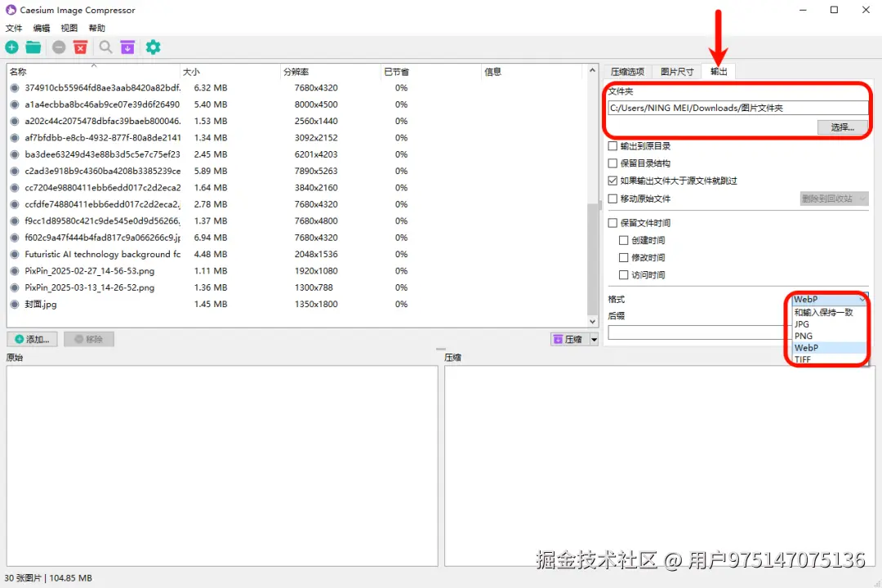Click status icon beside f602c9a47f444 row
The image size is (882, 588).
coord(15,238)
